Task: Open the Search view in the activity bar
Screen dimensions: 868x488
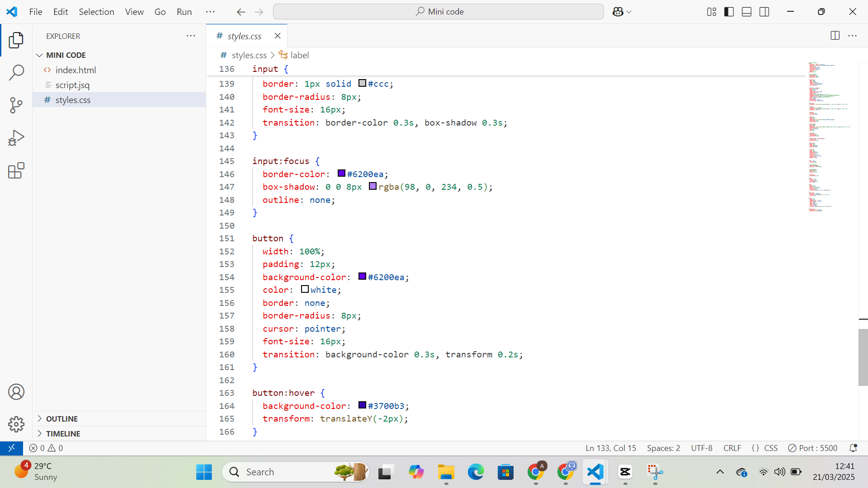Action: 16,72
